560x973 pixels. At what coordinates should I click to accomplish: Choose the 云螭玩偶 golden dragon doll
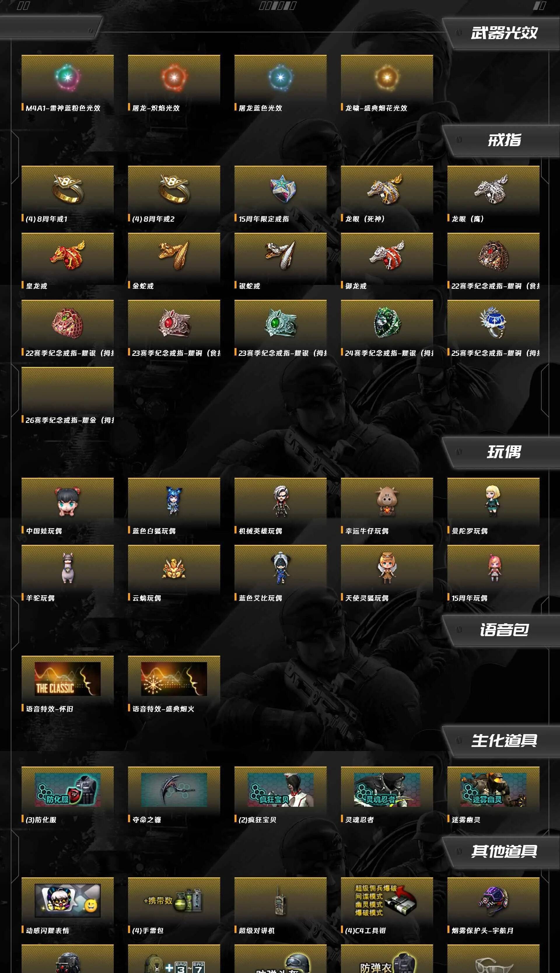(174, 568)
